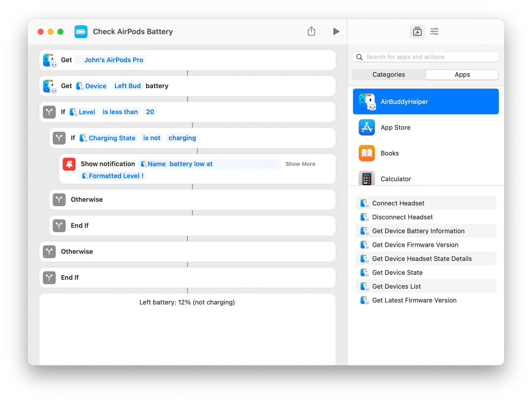Select the Books app icon
The image size is (532, 402).
pyautogui.click(x=367, y=153)
